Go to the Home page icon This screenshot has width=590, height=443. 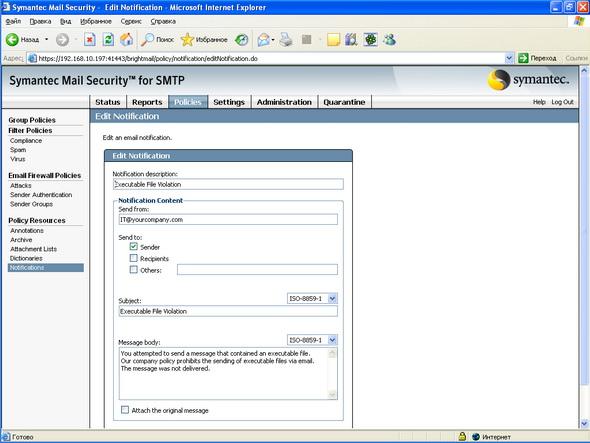(x=127, y=40)
